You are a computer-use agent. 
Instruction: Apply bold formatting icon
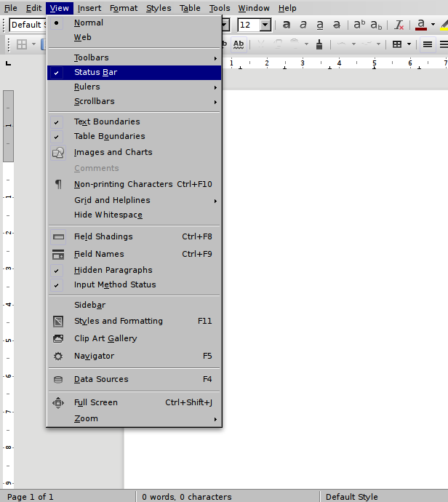coord(287,25)
